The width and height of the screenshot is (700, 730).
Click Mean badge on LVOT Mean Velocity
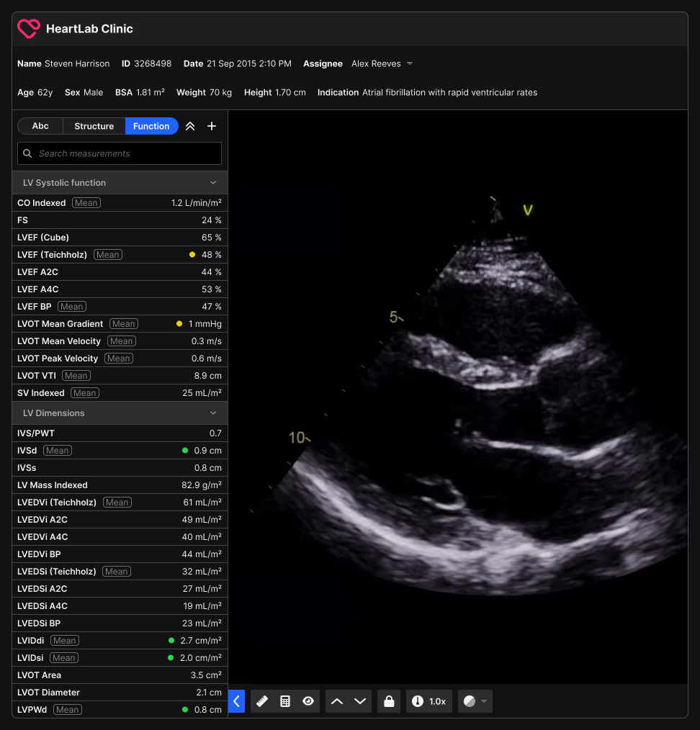coord(121,341)
